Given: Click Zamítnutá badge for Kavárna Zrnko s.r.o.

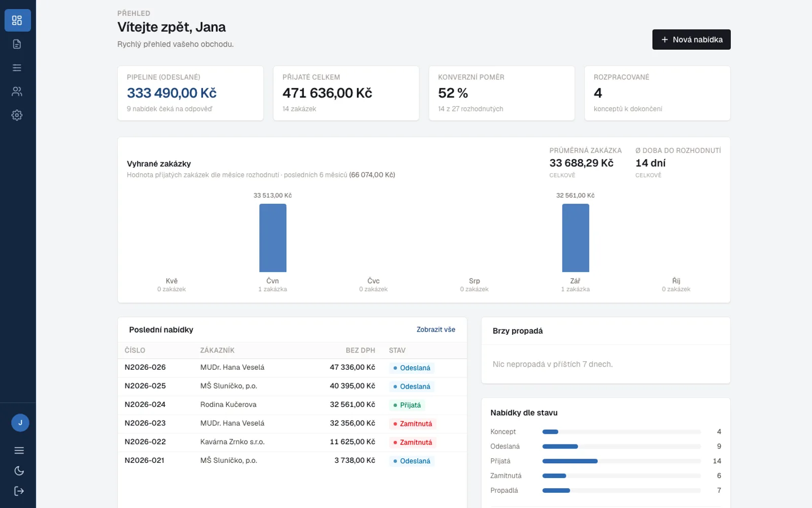Looking at the screenshot, I should pyautogui.click(x=413, y=442).
